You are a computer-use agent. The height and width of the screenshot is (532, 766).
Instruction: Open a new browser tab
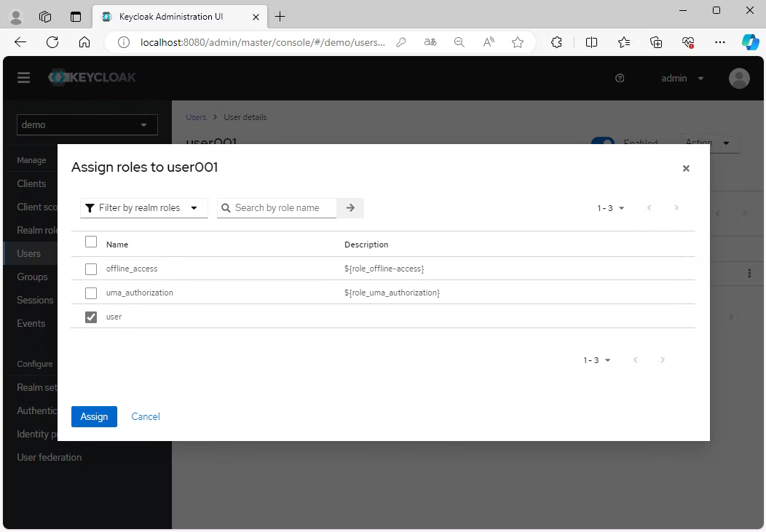[x=280, y=17]
